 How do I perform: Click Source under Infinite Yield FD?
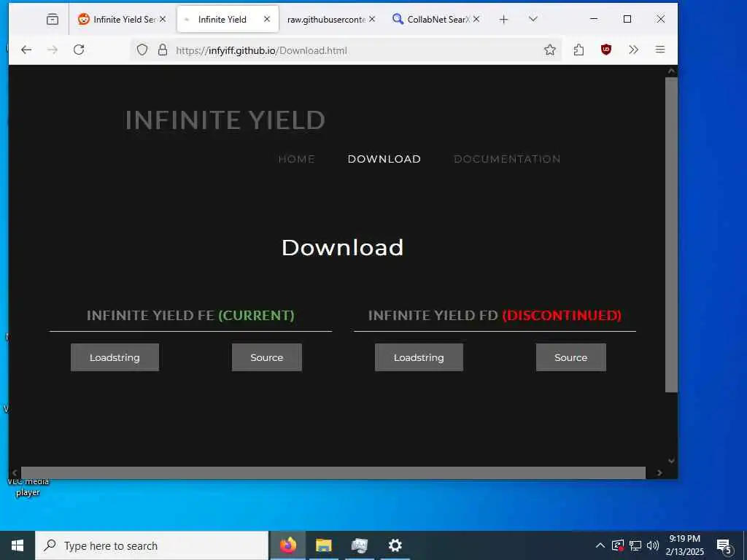coord(570,357)
